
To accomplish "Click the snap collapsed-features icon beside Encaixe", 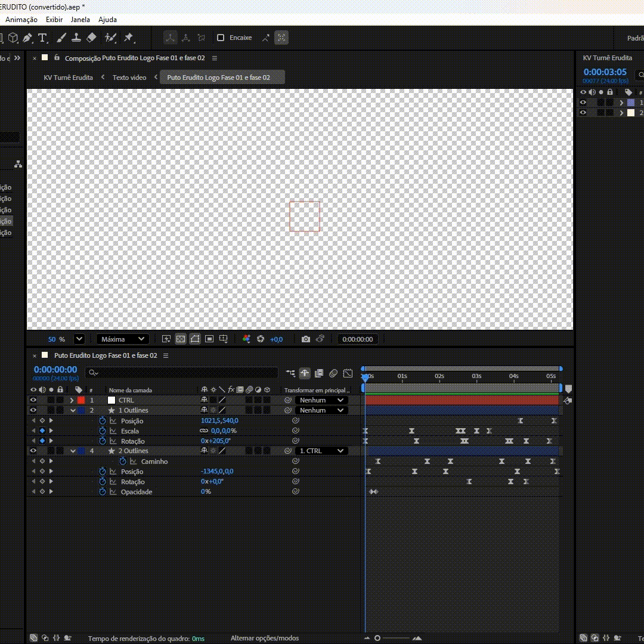I will click(x=266, y=38).
